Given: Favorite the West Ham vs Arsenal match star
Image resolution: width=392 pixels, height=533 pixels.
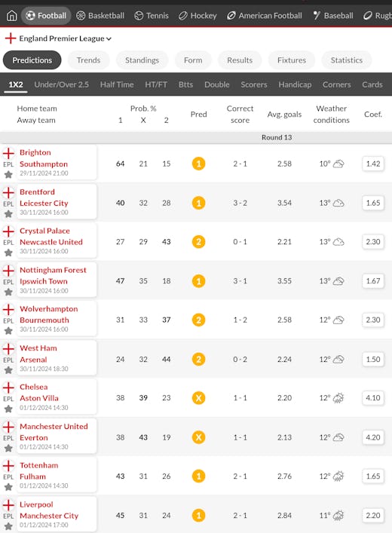Looking at the screenshot, I should 8,370.
